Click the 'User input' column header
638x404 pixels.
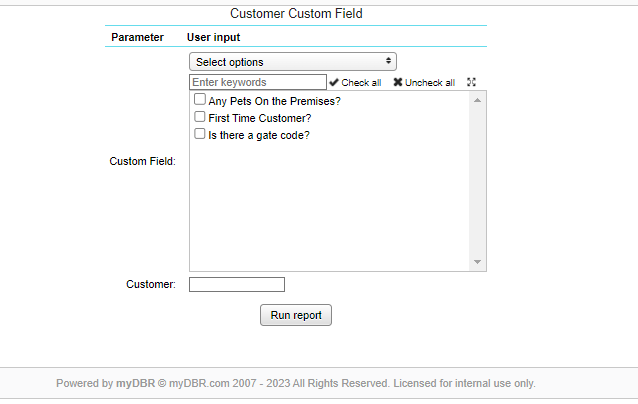pos(214,37)
